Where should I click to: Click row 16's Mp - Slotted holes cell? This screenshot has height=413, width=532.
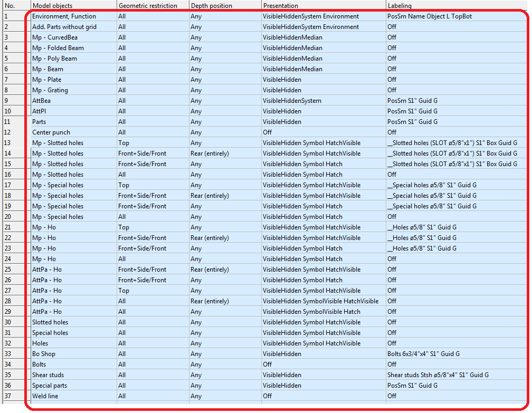(x=74, y=174)
